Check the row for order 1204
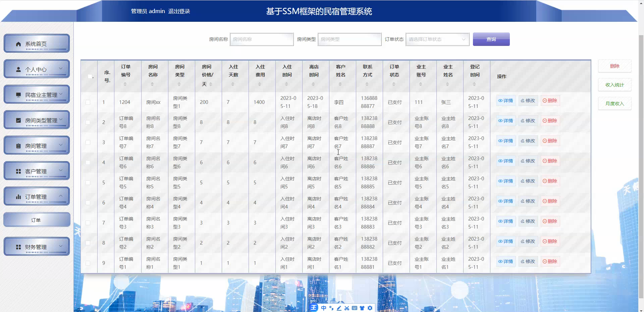 [88, 102]
